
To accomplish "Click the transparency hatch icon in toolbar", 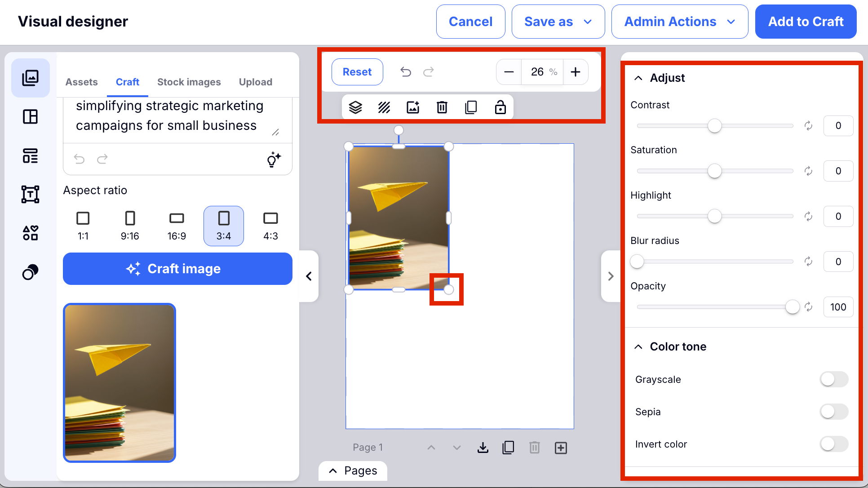I will coord(384,107).
